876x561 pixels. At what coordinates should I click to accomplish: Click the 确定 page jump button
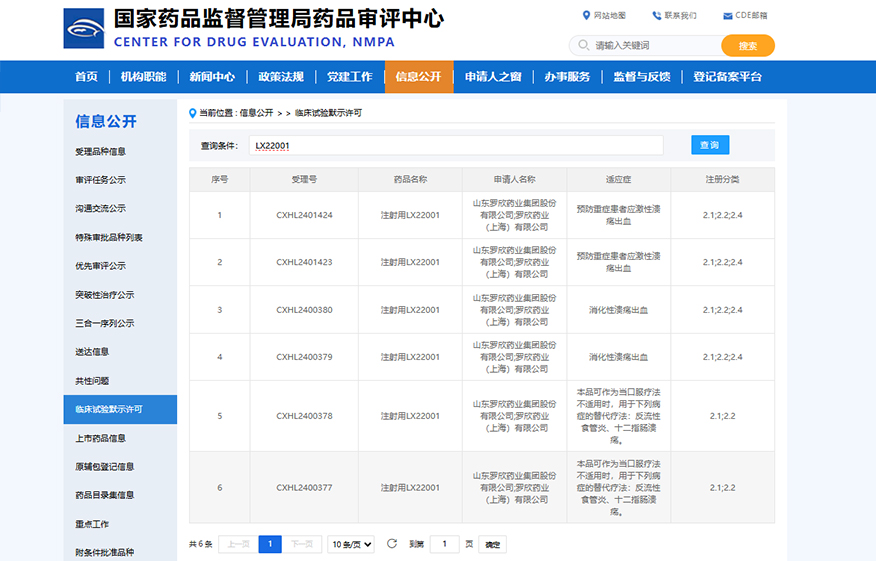point(492,544)
